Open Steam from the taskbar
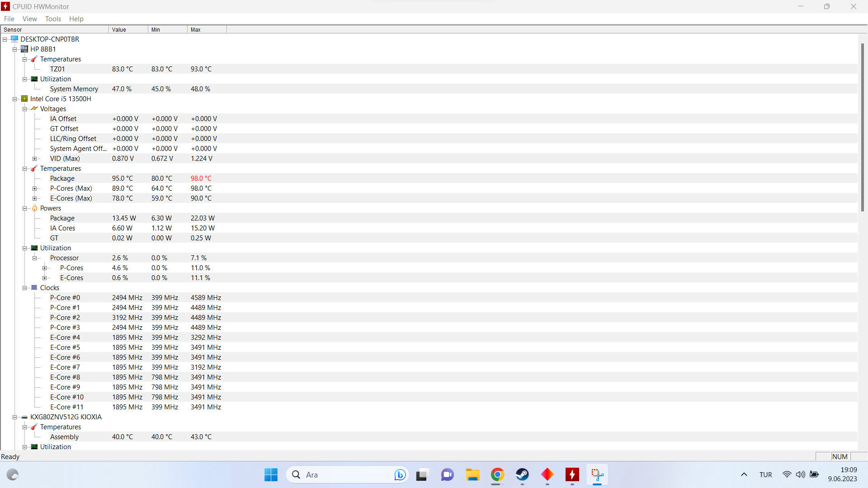This screenshot has height=488, width=868. pos(522,474)
